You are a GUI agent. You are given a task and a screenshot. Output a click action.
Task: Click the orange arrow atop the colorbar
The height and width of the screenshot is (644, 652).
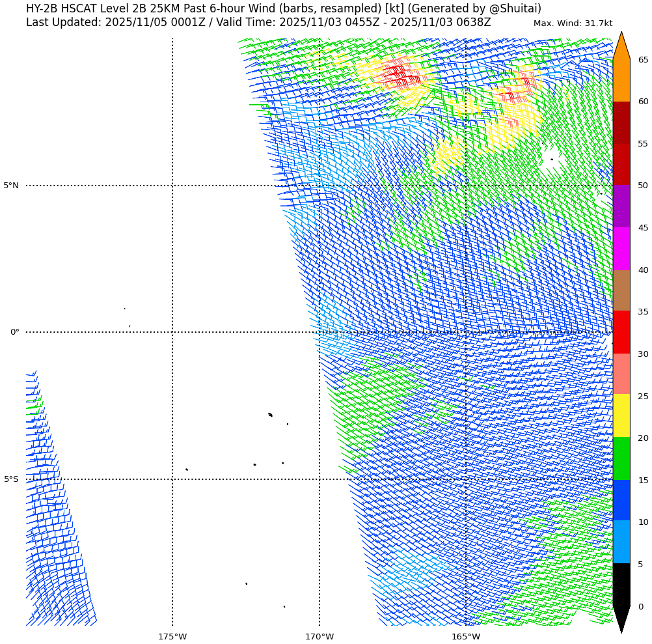(x=621, y=47)
